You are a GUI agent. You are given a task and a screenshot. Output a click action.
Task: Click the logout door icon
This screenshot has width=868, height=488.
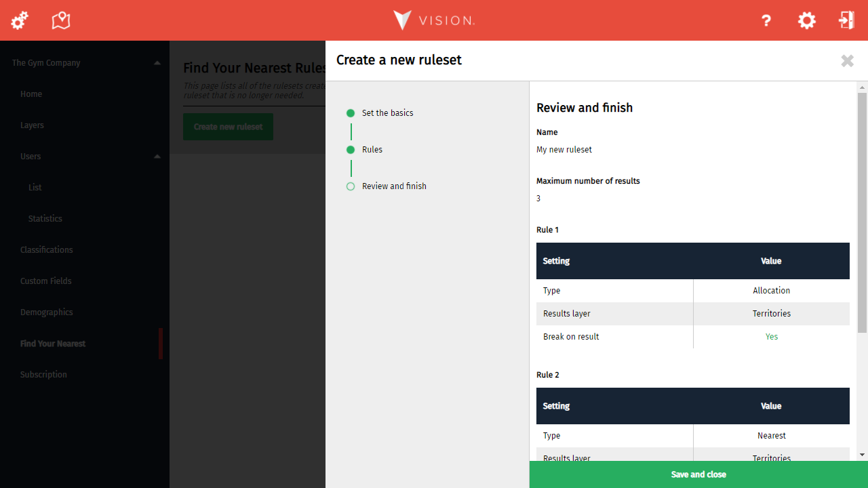[846, 20]
